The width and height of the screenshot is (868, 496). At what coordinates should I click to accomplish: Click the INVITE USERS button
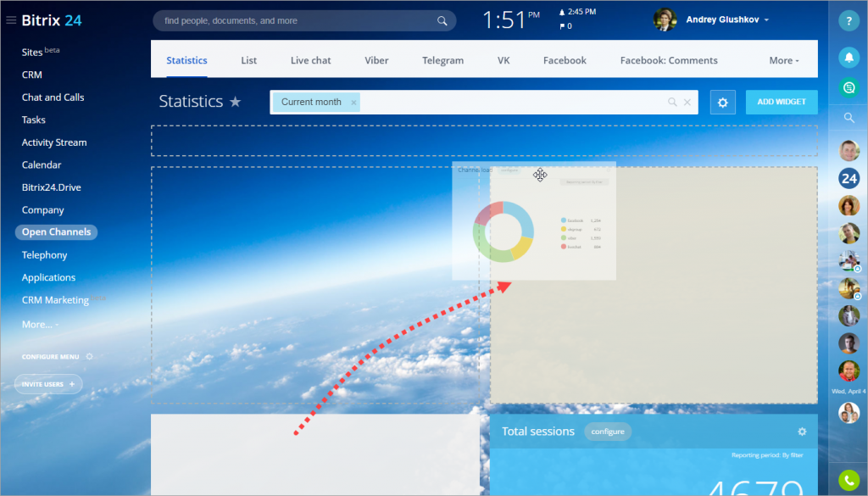(48, 384)
